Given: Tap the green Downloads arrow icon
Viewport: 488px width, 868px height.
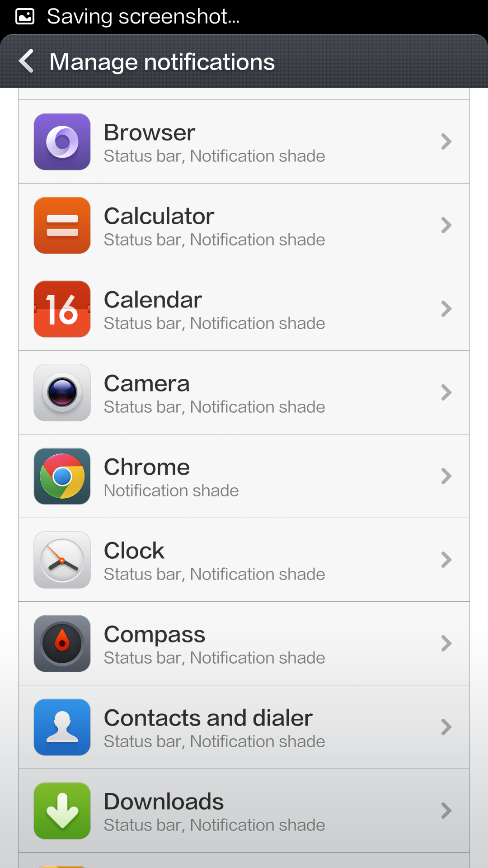Looking at the screenshot, I should pos(62,811).
